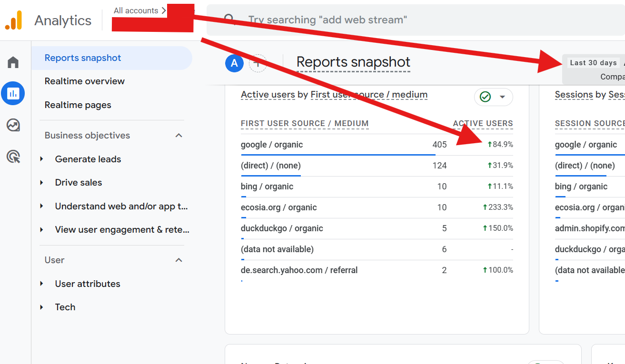This screenshot has height=364, width=625.
Task: Click the 11.1% change value
Action: (x=500, y=187)
